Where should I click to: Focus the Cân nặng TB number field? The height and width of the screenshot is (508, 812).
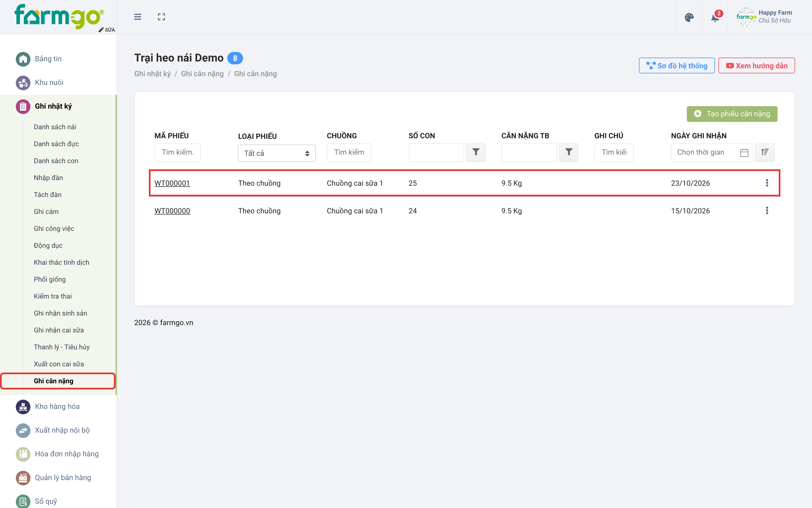529,152
